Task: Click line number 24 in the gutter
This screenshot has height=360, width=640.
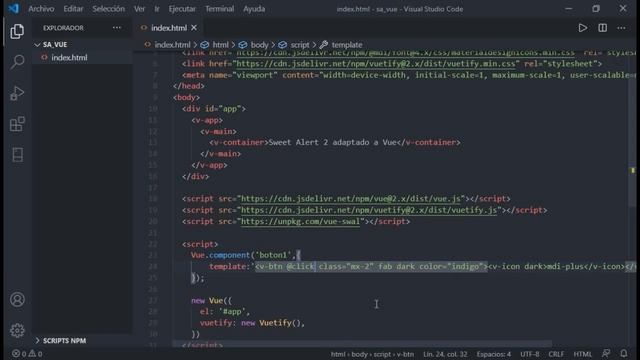Action: tap(153, 267)
